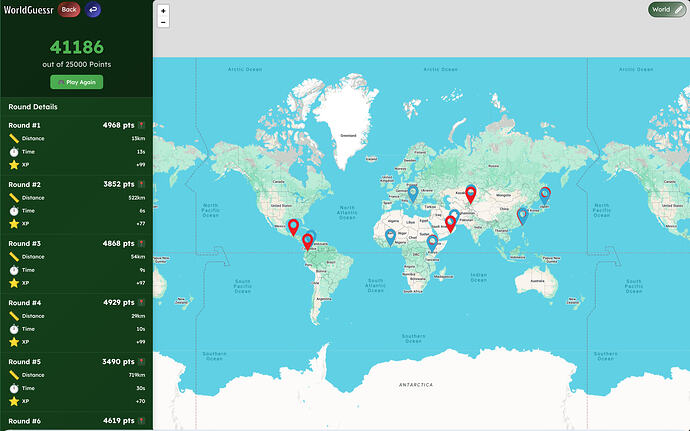690x431 pixels.
Task: Click the 4929 pts score
Action: (119, 302)
